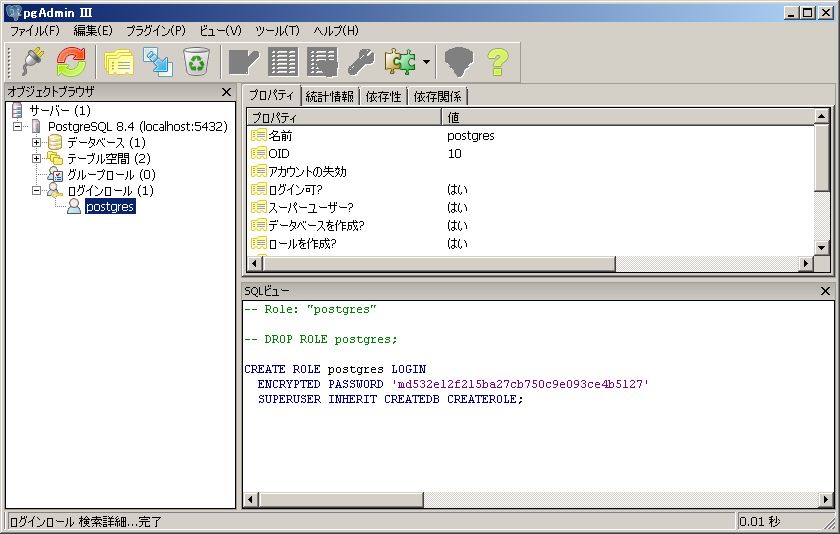Expand the テーブル空間 (2) node
Screen dimensions: 840x534
(36, 159)
